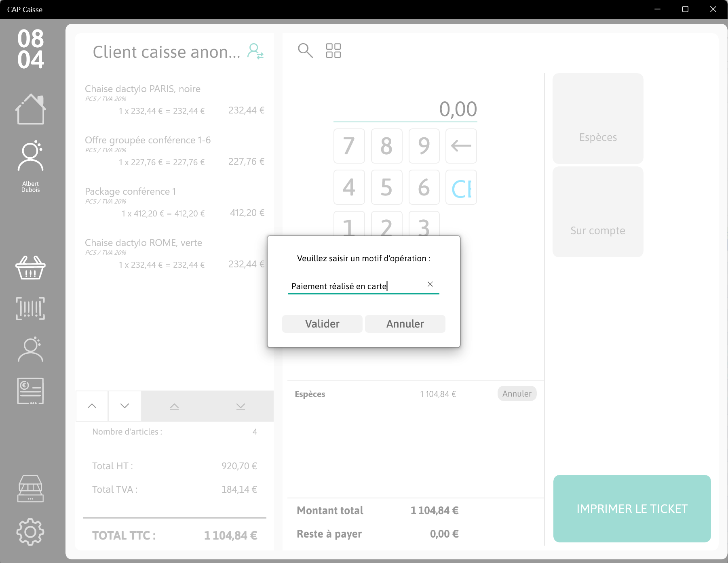Click Valider in the dialog
Image resolution: width=728 pixels, height=563 pixels.
click(x=322, y=324)
